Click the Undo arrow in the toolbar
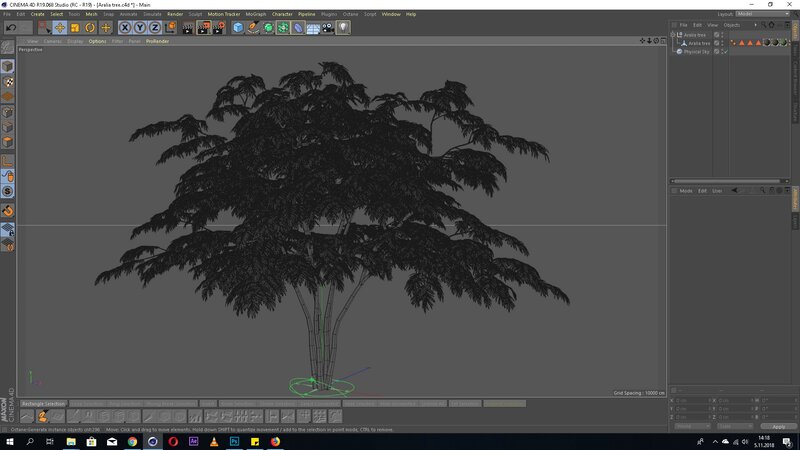This screenshot has height=450, width=800. pos(10,28)
